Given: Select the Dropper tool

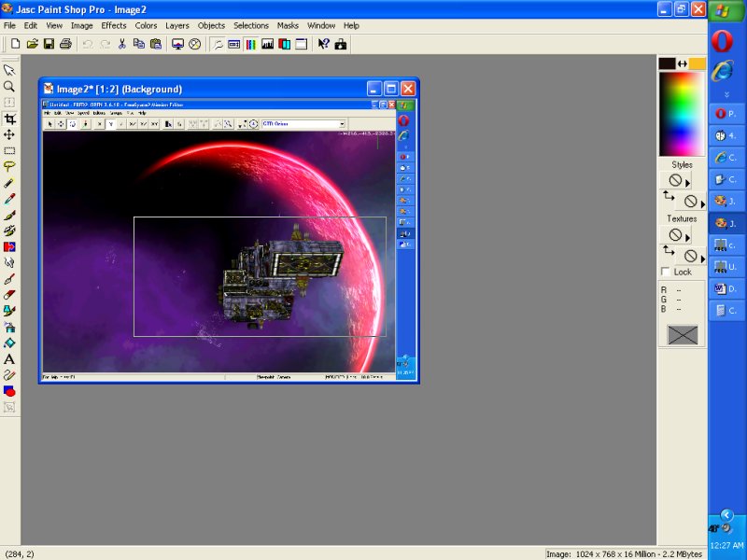Looking at the screenshot, I should click(x=9, y=199).
